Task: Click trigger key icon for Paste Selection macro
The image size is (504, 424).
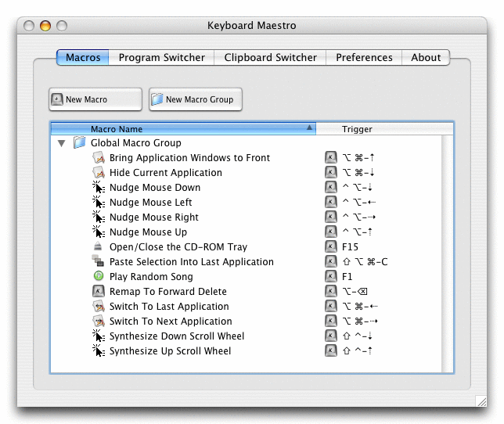Action: click(x=331, y=261)
